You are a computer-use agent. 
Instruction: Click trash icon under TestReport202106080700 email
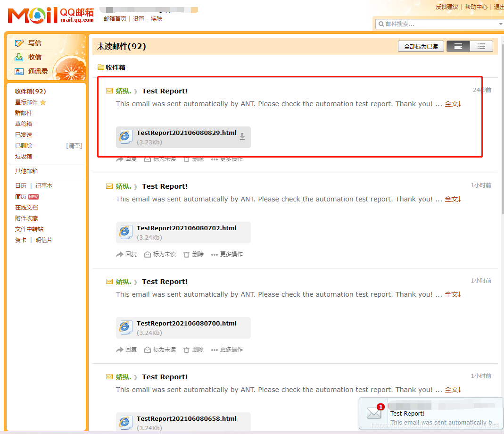pyautogui.click(x=186, y=350)
